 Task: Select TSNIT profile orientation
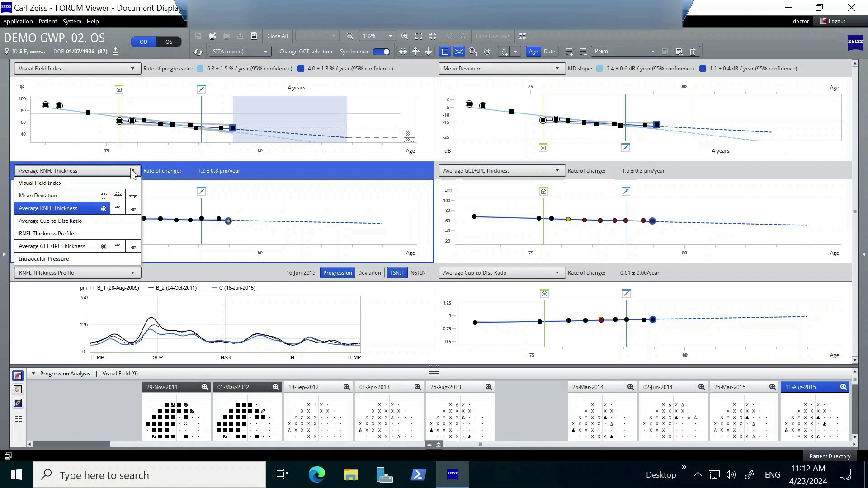point(397,273)
